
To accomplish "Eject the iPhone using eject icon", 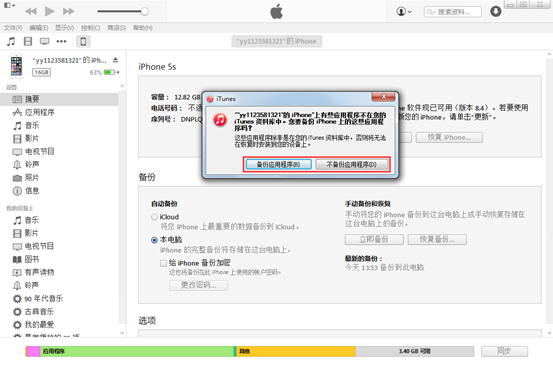I will (x=115, y=60).
